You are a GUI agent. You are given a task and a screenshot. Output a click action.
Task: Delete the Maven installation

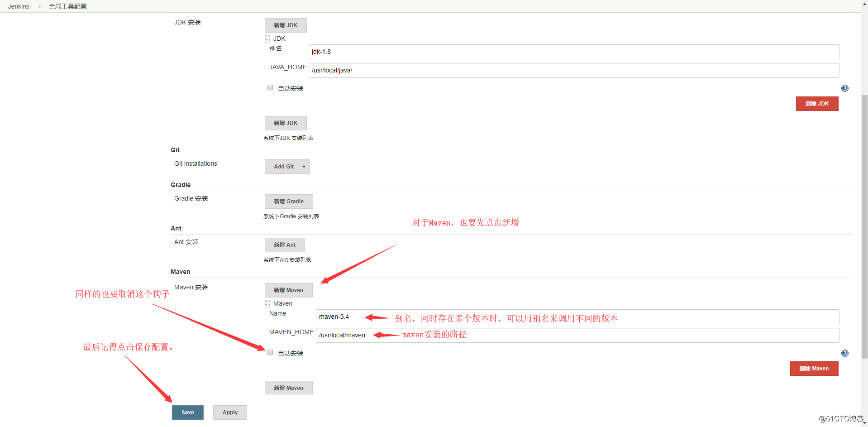click(x=814, y=369)
